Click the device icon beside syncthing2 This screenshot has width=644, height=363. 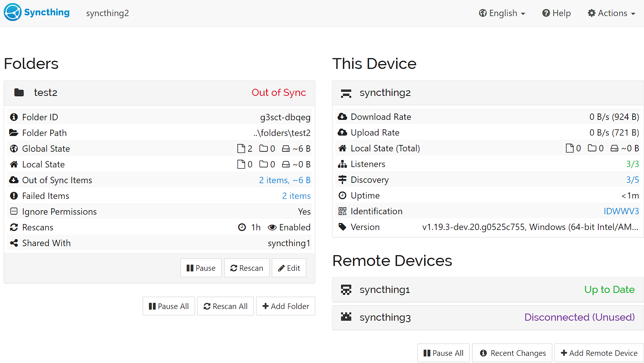click(x=346, y=93)
